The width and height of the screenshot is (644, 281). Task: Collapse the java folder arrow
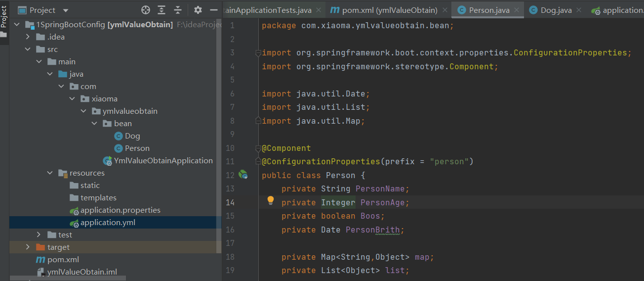[x=50, y=74]
